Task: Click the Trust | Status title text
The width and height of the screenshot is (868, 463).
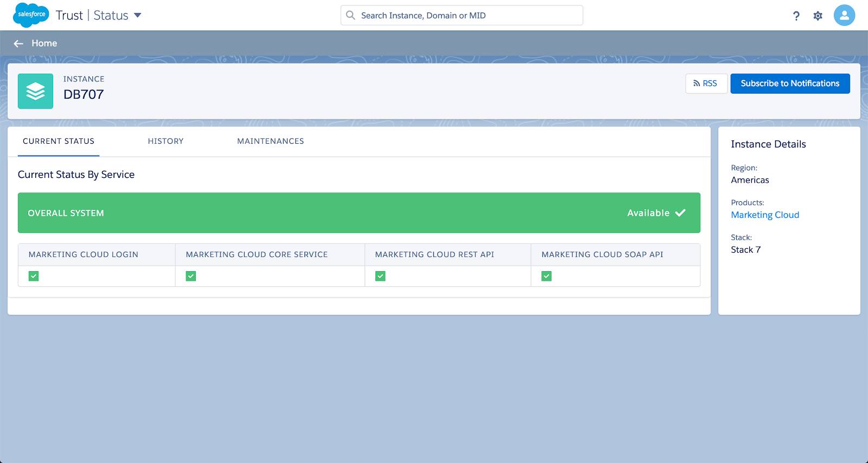Action: coord(92,15)
